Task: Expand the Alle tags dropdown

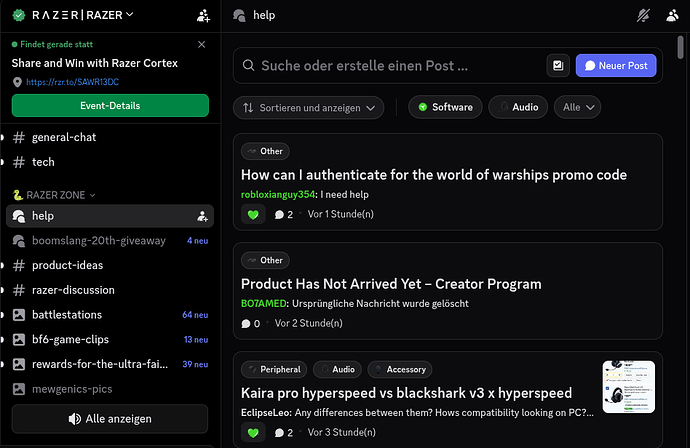Action: [577, 107]
